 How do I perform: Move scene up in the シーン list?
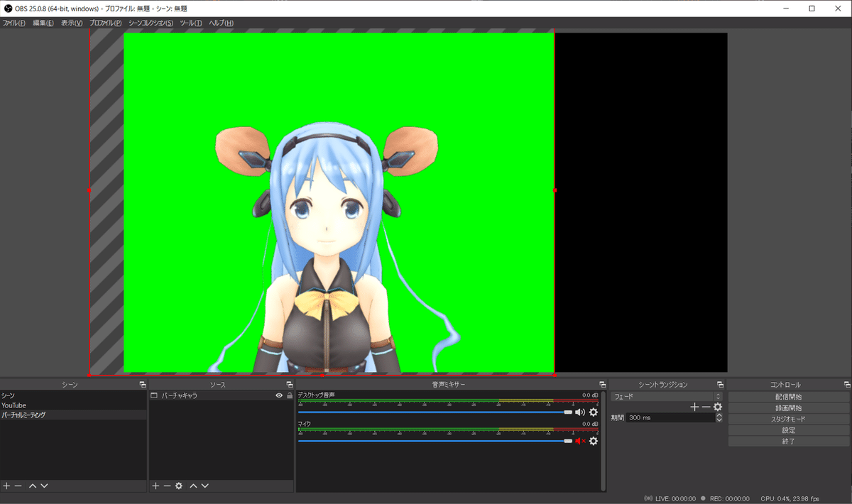click(x=33, y=486)
